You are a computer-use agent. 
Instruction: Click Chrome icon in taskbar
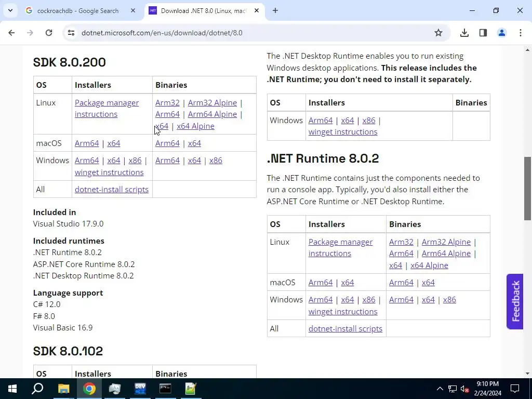coord(89,389)
